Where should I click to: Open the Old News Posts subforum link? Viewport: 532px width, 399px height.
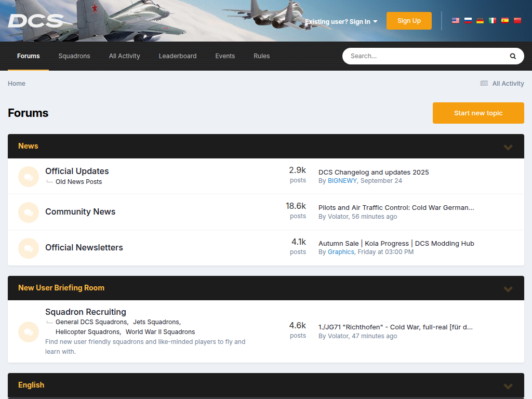[78, 182]
